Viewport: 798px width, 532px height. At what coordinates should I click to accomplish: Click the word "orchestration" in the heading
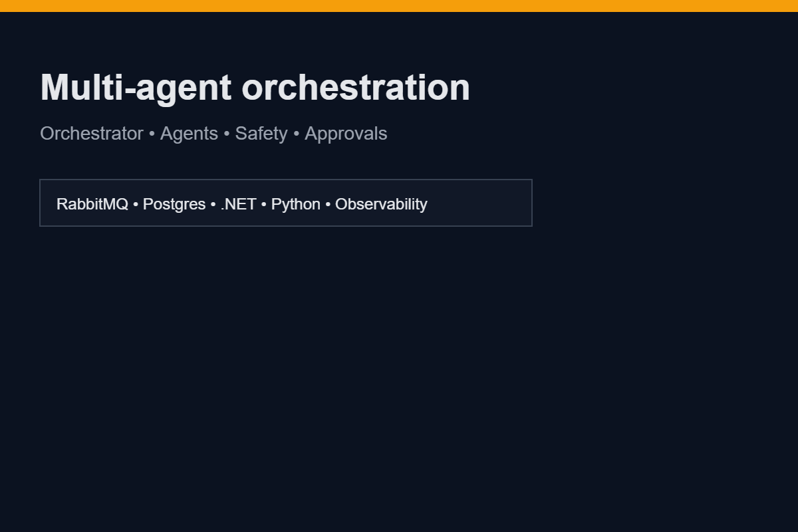[x=355, y=88]
